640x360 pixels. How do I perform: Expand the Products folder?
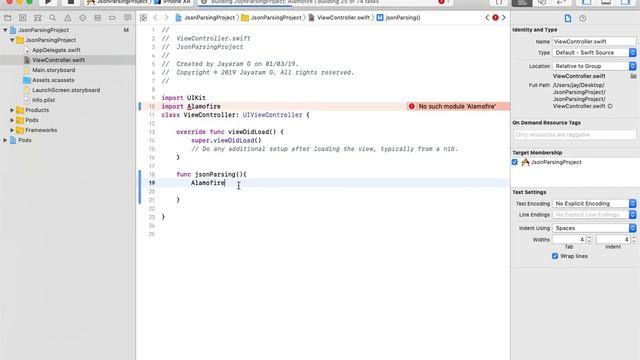(x=12, y=110)
